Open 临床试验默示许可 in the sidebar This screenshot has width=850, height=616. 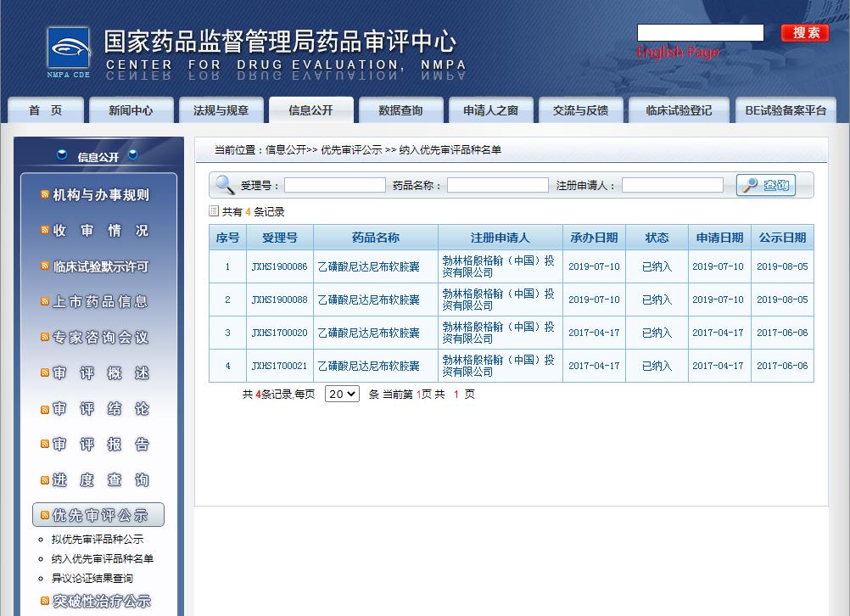tap(101, 266)
